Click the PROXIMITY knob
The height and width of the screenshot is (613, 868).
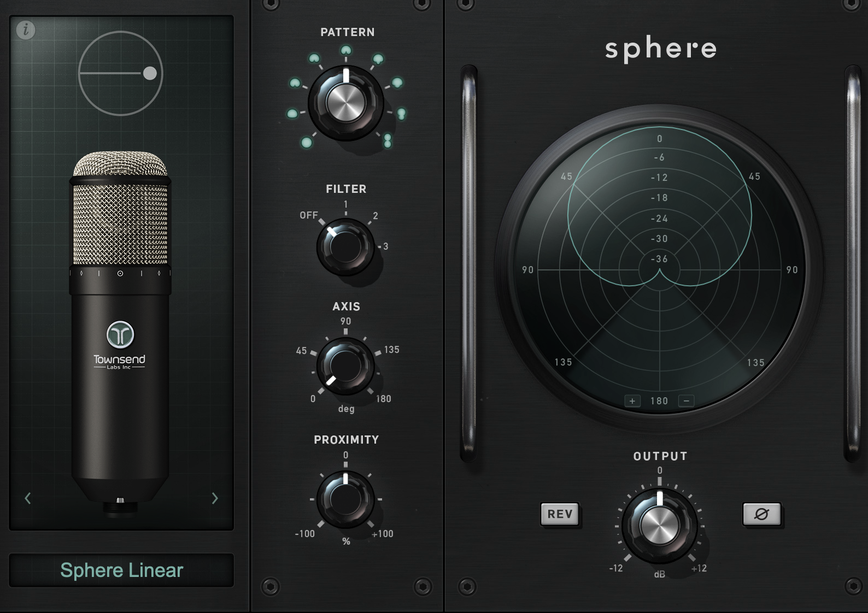click(x=345, y=499)
